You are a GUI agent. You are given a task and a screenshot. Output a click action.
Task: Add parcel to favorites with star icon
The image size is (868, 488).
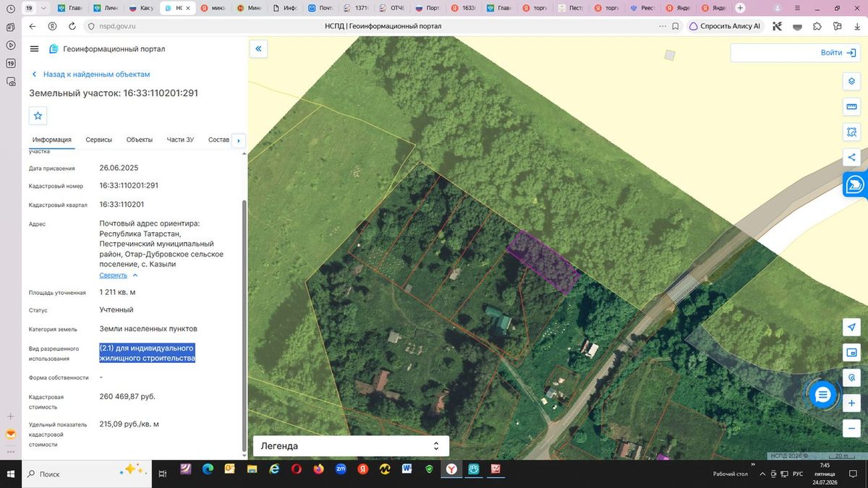pyautogui.click(x=38, y=116)
